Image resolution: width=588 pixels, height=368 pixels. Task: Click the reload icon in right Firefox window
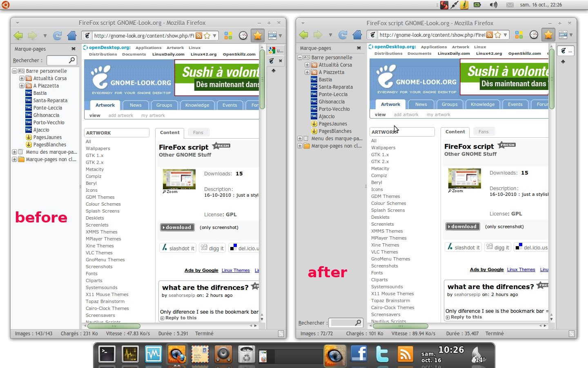343,35
